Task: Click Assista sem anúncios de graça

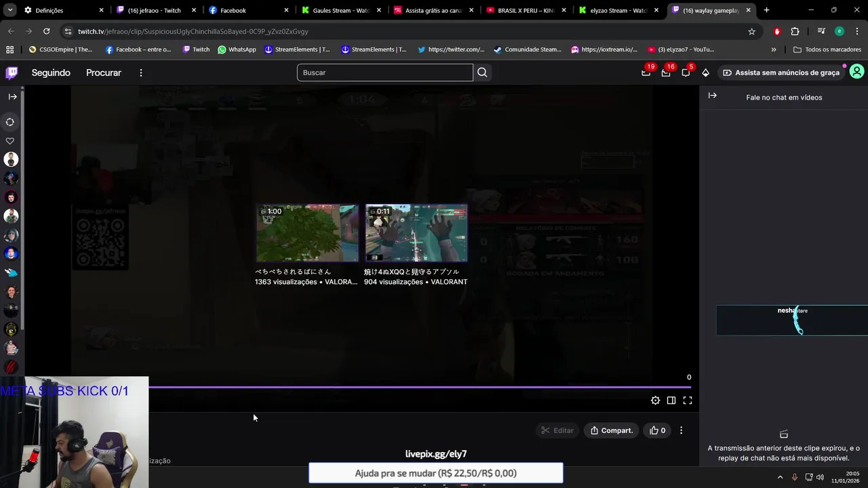Action: (x=781, y=73)
